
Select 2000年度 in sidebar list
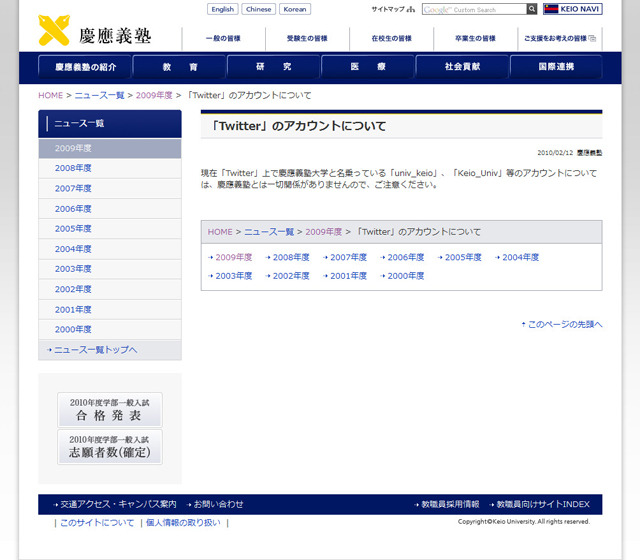tap(110, 329)
